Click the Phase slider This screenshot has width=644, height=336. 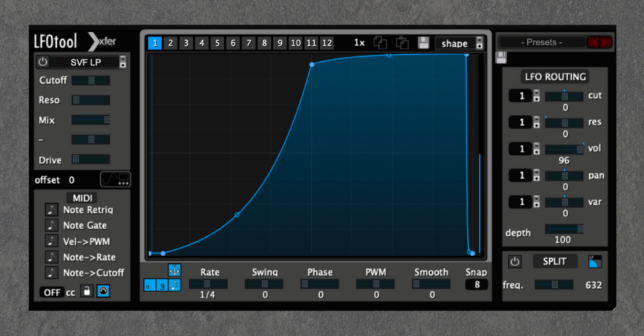[x=320, y=284]
